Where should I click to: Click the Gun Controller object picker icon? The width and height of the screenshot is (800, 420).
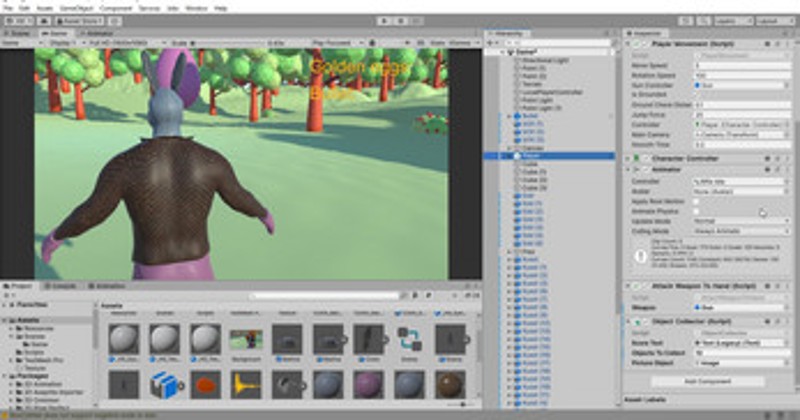point(786,85)
